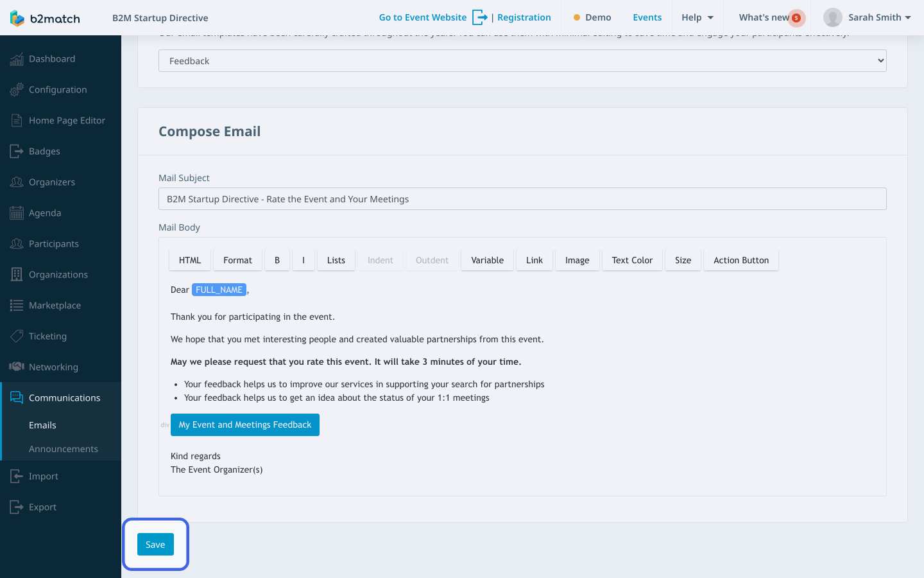This screenshot has width=924, height=578.
Task: Click the Ticketing tag icon
Action: click(x=17, y=337)
